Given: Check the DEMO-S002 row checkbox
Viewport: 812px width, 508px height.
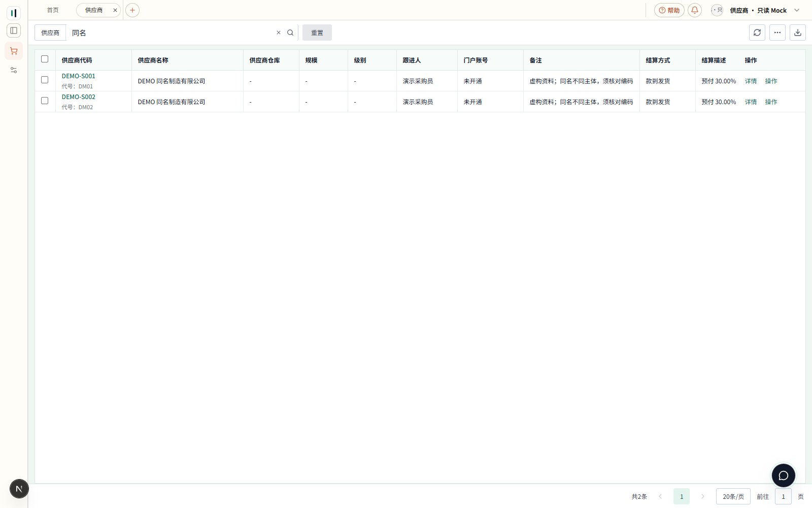Looking at the screenshot, I should pos(45,101).
